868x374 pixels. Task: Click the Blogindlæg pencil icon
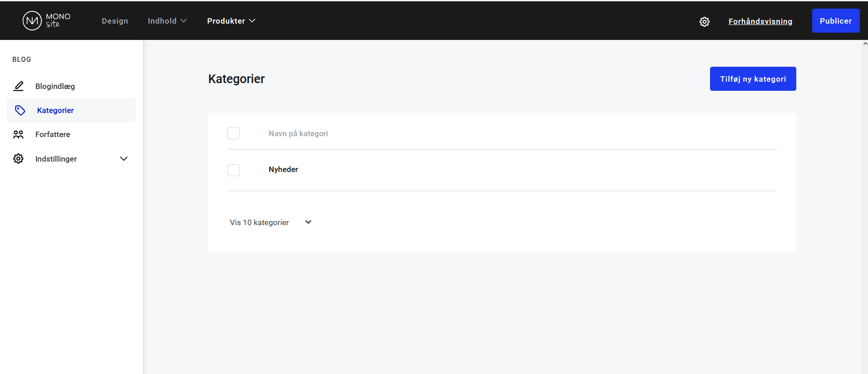pyautogui.click(x=19, y=86)
